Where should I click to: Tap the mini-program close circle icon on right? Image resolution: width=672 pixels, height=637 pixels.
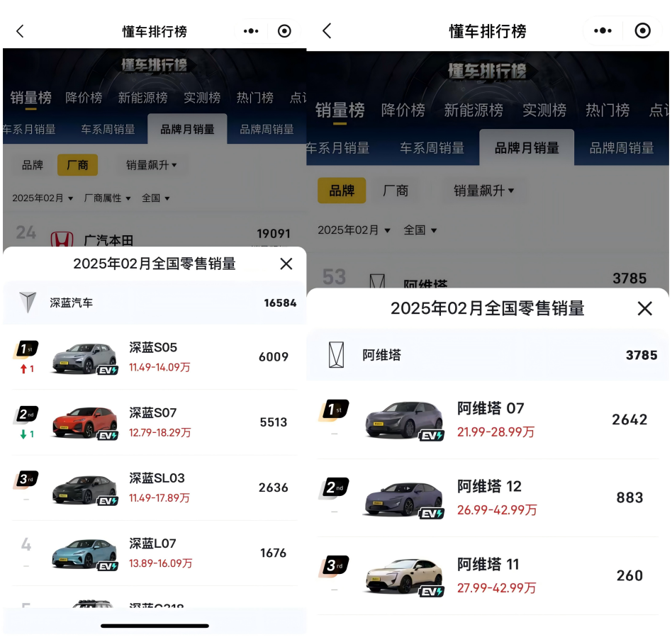tap(642, 31)
